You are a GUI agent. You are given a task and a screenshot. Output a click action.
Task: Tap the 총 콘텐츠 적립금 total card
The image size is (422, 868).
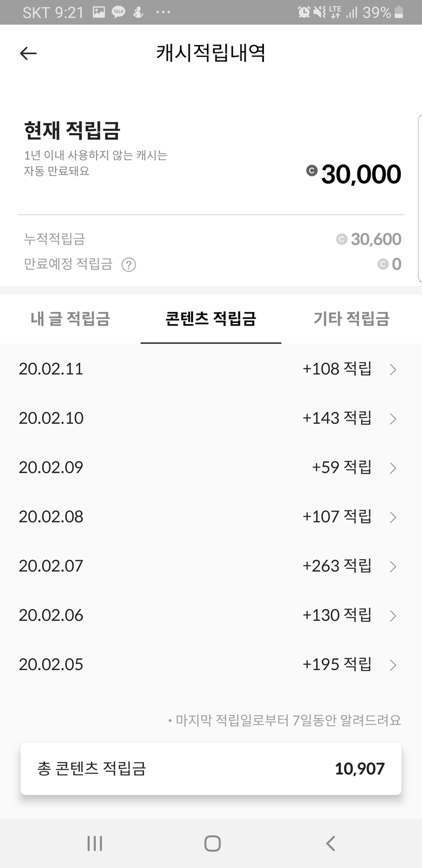[210, 768]
